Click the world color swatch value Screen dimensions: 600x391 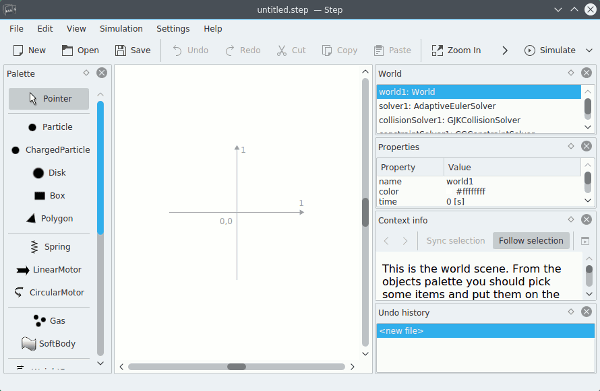coord(450,191)
